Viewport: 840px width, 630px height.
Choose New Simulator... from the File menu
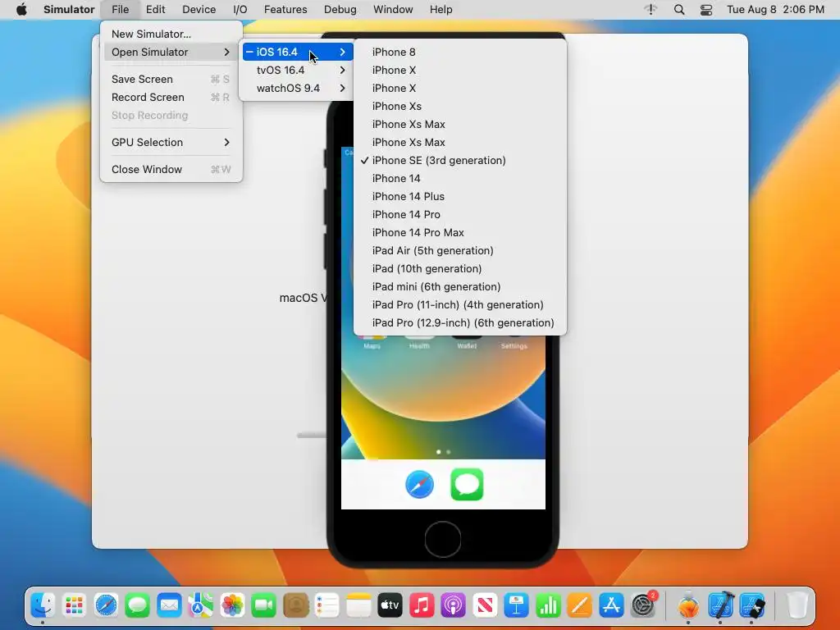pyautogui.click(x=171, y=34)
